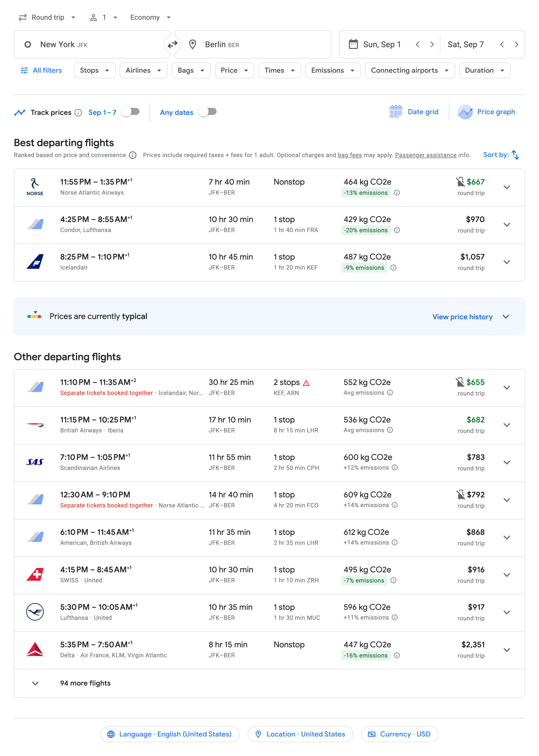This screenshot has width=539, height=756.
Task: Click no-carry-on bag icon beside $792
Action: coord(460,495)
